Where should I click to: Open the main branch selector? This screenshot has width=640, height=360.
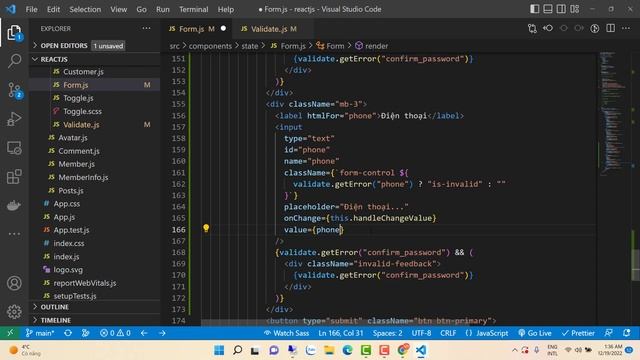[x=40, y=333]
